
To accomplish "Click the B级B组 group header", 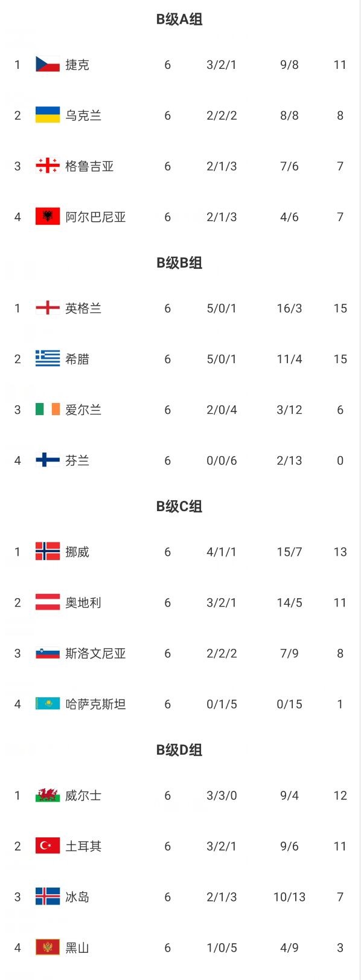I will [x=179, y=263].
